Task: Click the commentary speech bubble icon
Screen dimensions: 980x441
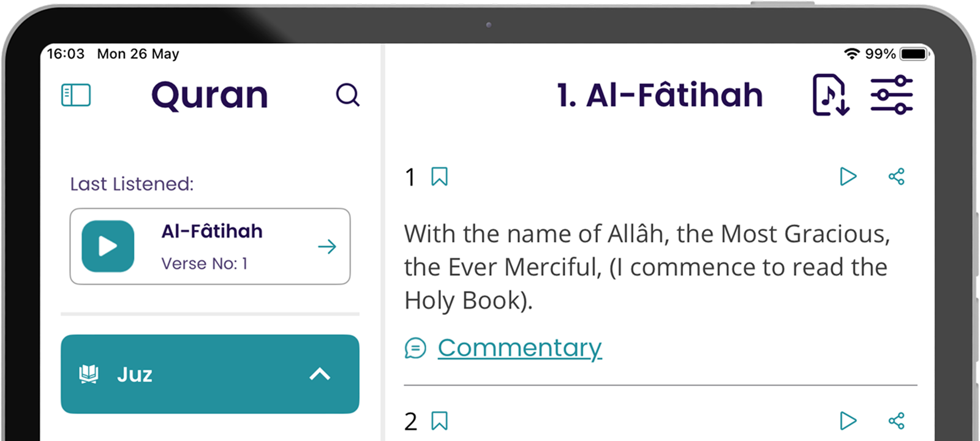Action: coord(415,349)
